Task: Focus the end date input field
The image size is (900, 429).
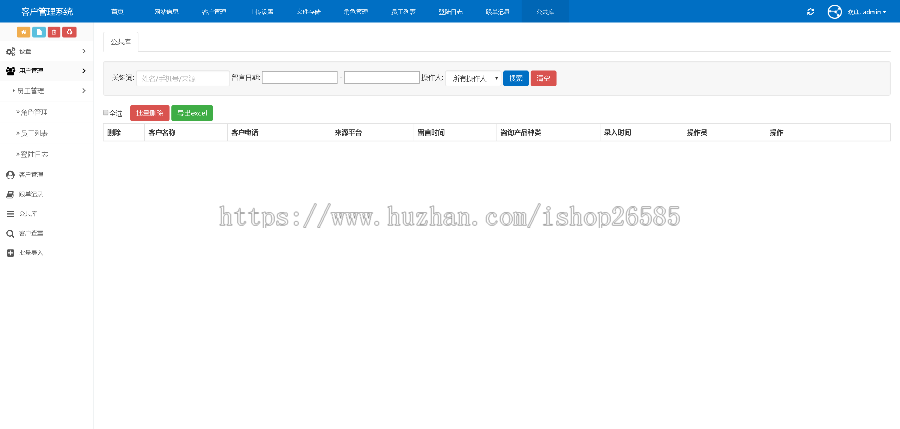Action: tap(382, 78)
